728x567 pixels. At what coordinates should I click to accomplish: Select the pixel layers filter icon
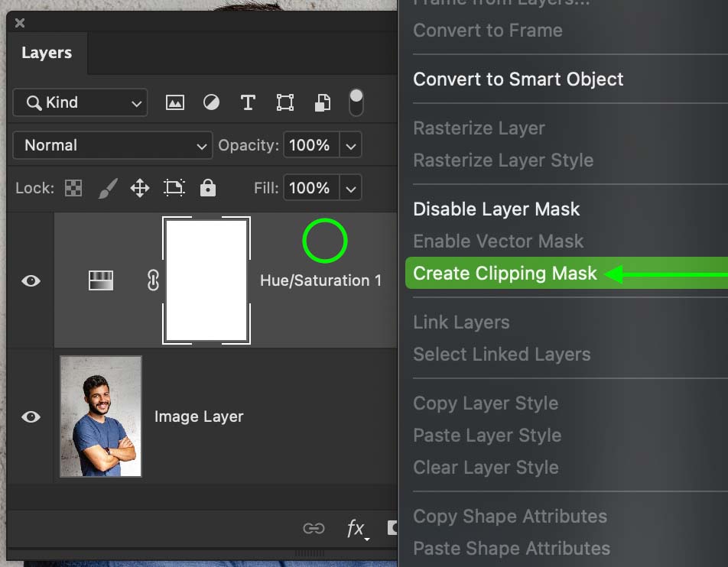pos(174,102)
